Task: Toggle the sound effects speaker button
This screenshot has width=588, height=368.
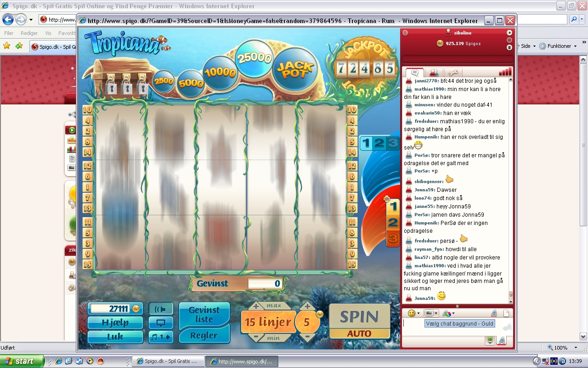Action: 161,309
